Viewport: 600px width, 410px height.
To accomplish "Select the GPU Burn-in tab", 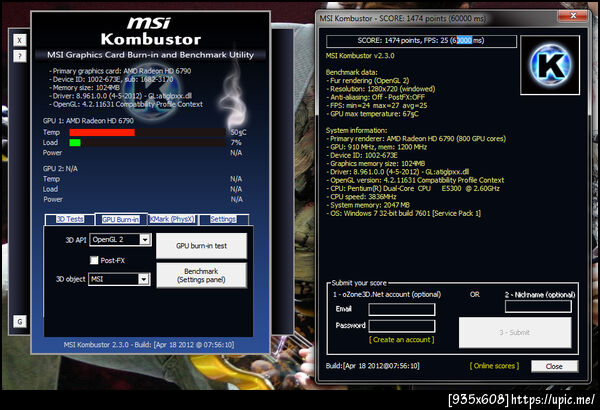I will point(121,219).
